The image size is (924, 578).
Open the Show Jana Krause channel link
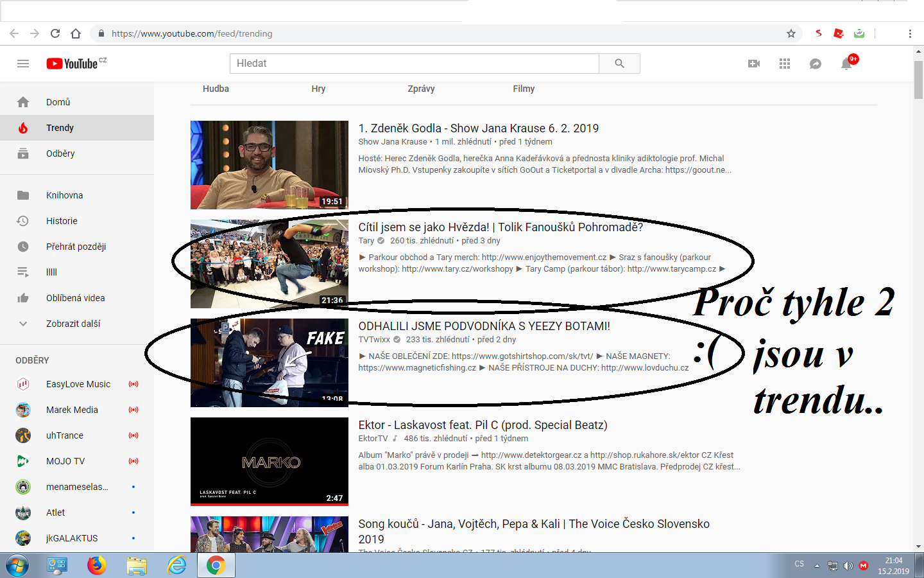[392, 142]
